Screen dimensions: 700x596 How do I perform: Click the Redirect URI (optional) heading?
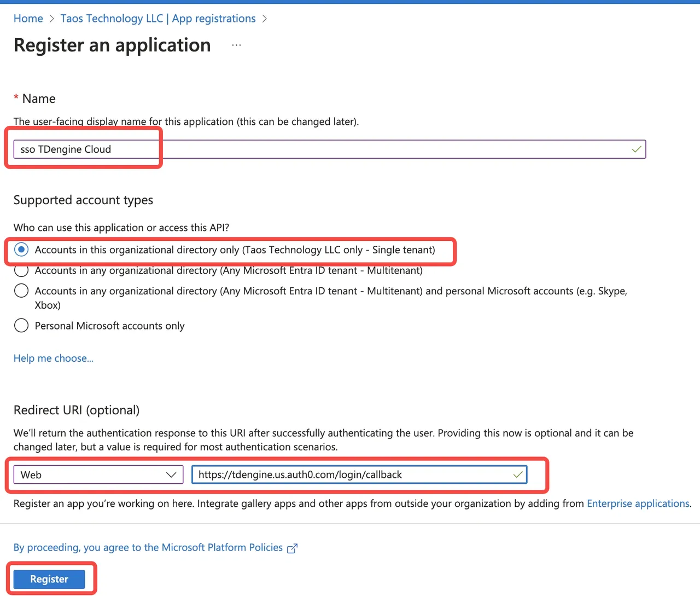77,410
